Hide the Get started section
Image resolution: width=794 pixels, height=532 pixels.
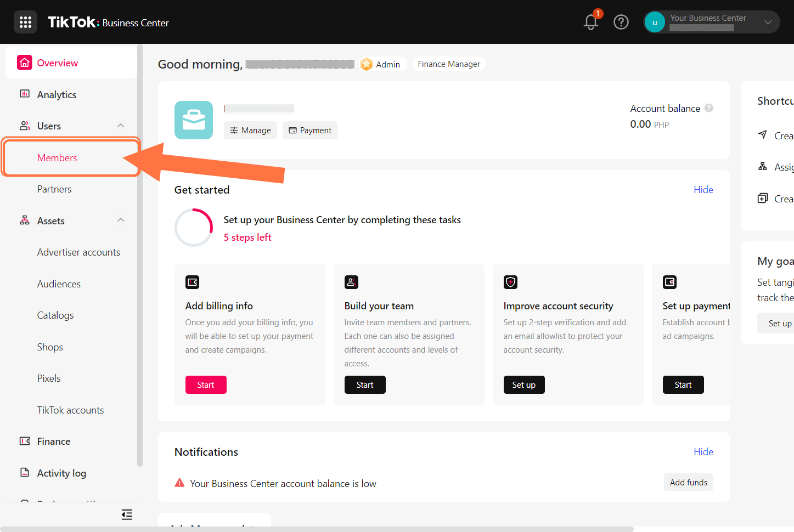click(x=703, y=189)
